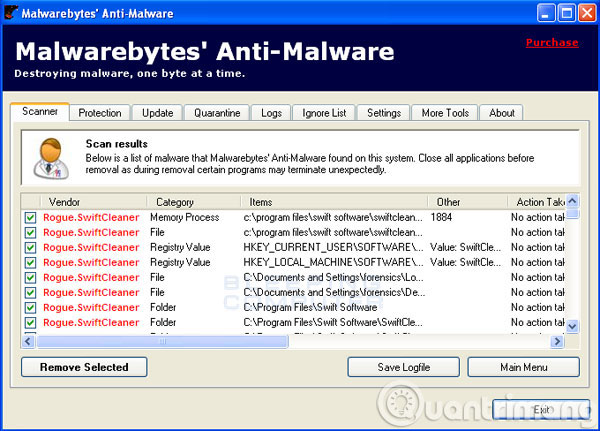Click the vertical scrollbar down arrow

(x=572, y=326)
